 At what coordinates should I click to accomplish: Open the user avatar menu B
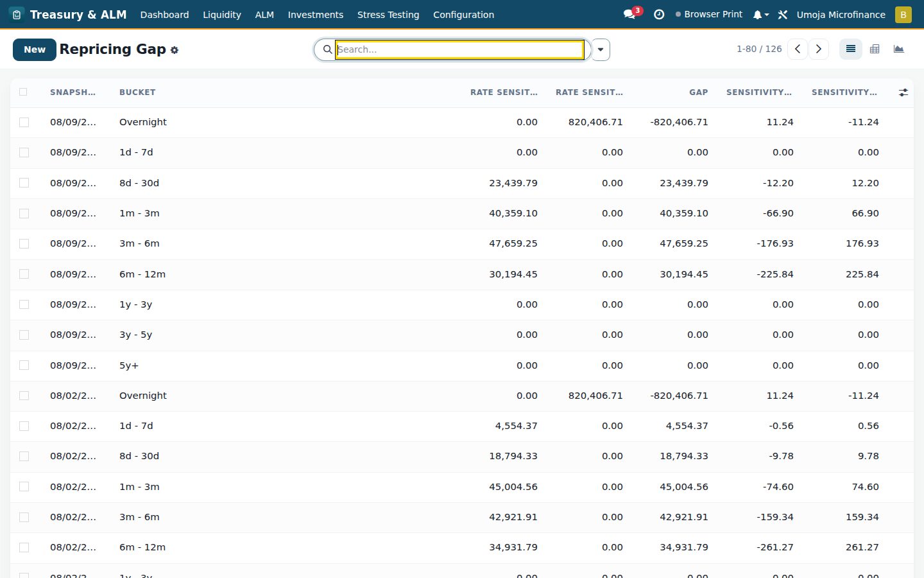(903, 14)
